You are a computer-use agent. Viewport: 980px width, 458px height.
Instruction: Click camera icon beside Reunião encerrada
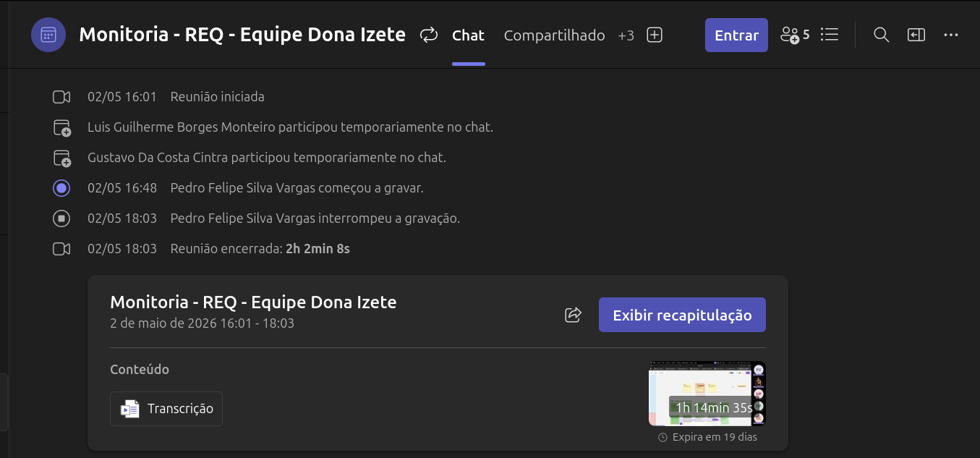point(61,249)
